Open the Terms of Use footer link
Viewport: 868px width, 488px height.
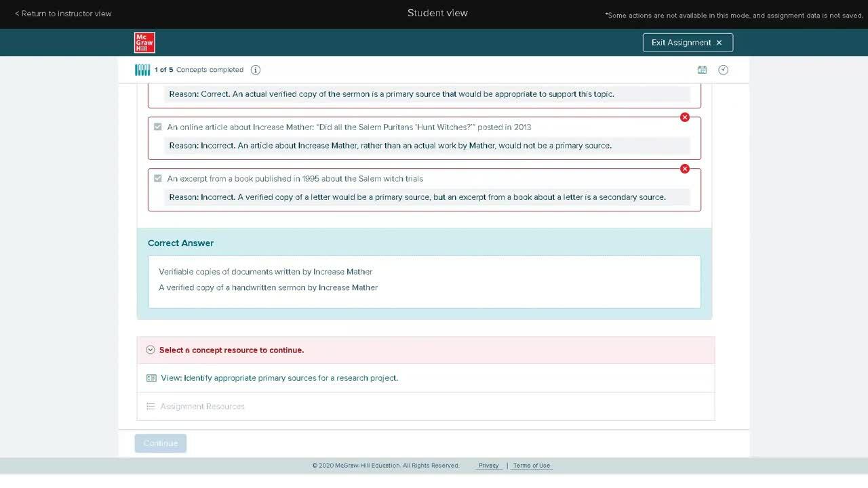click(531, 466)
